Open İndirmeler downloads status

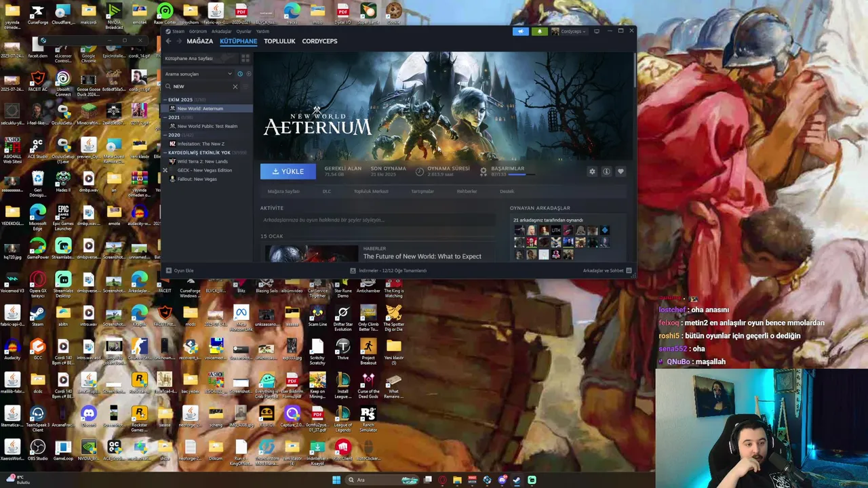[388, 270]
